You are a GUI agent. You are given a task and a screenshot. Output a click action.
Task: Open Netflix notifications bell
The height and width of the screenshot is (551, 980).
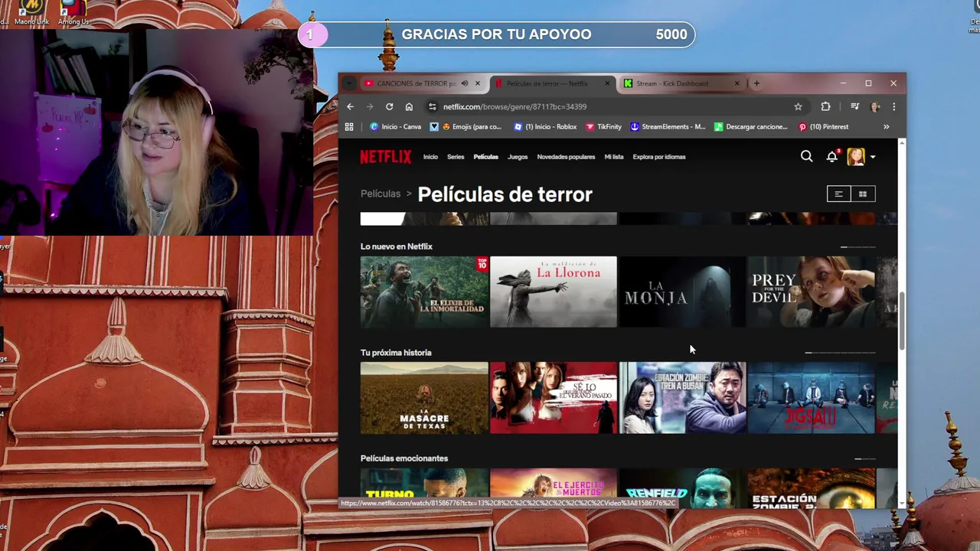coord(832,156)
